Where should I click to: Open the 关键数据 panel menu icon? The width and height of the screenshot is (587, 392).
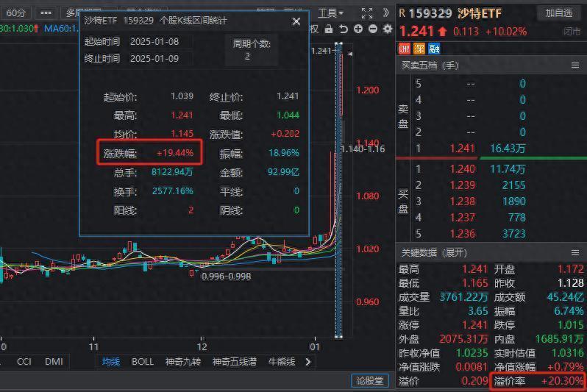(575, 253)
